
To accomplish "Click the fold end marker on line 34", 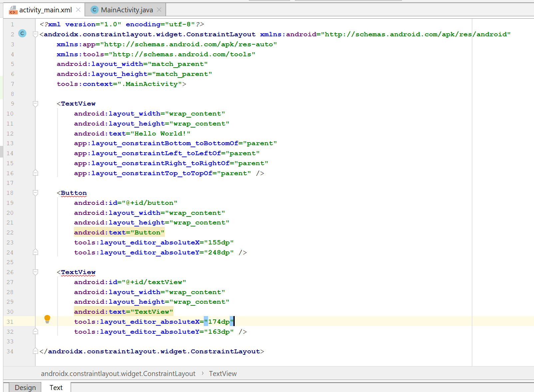I will point(35,351).
